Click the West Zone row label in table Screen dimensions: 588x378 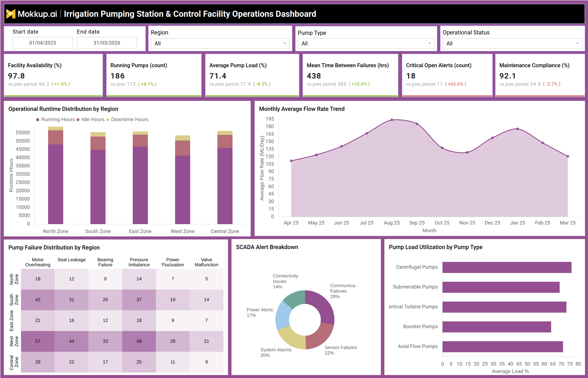[x=14, y=341]
